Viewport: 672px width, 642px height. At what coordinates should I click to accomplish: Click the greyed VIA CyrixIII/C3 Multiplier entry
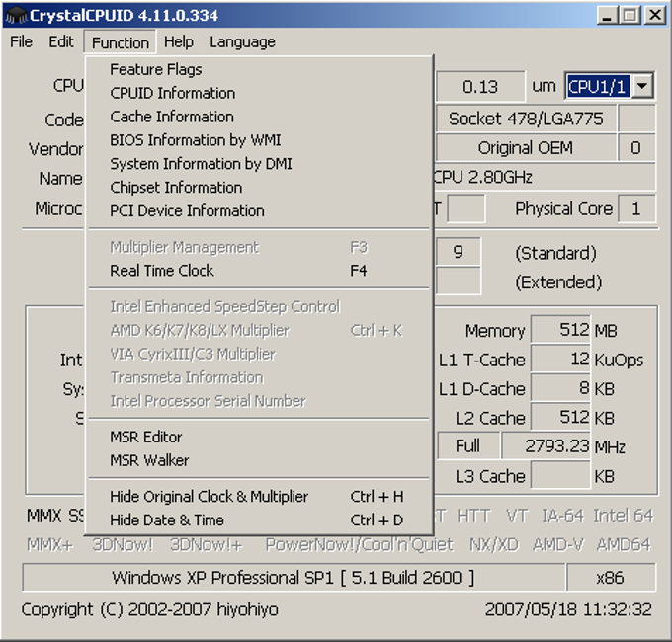pyautogui.click(x=259, y=354)
